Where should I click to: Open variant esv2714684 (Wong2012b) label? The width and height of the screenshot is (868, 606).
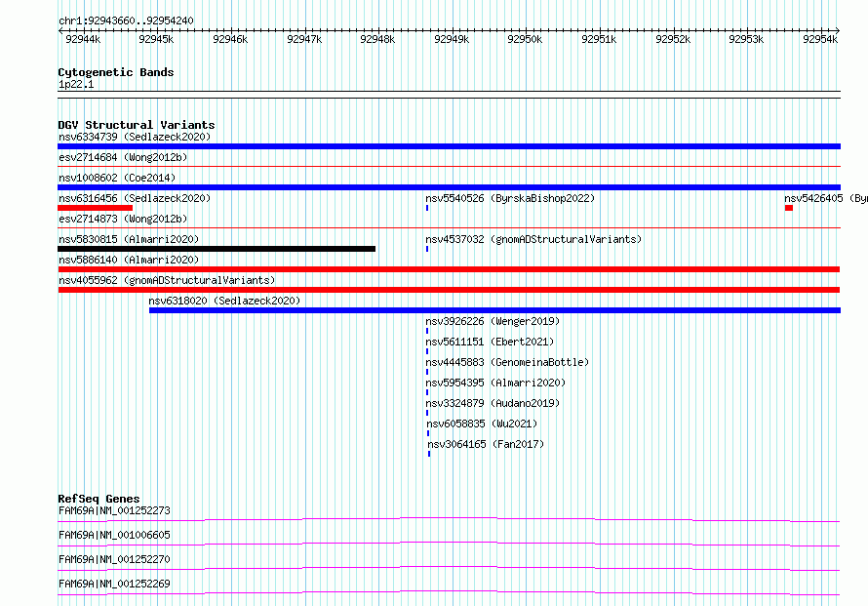coord(123,157)
